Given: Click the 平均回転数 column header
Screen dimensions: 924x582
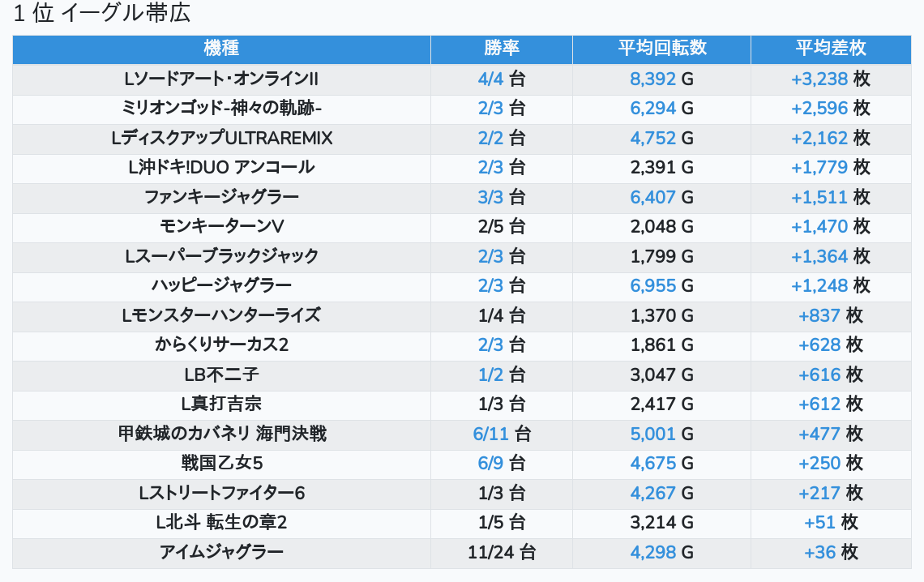Looking at the screenshot, I should 661,49.
